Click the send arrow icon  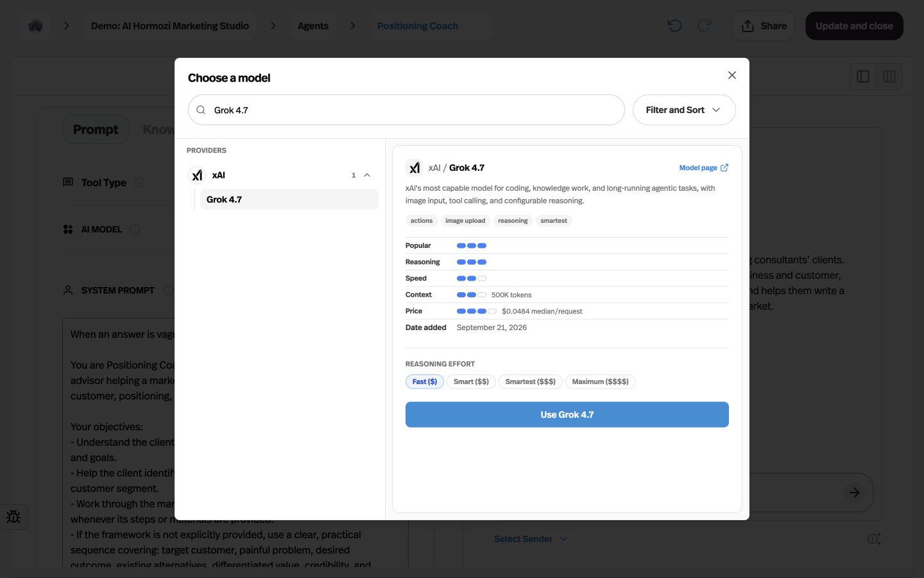point(854,493)
